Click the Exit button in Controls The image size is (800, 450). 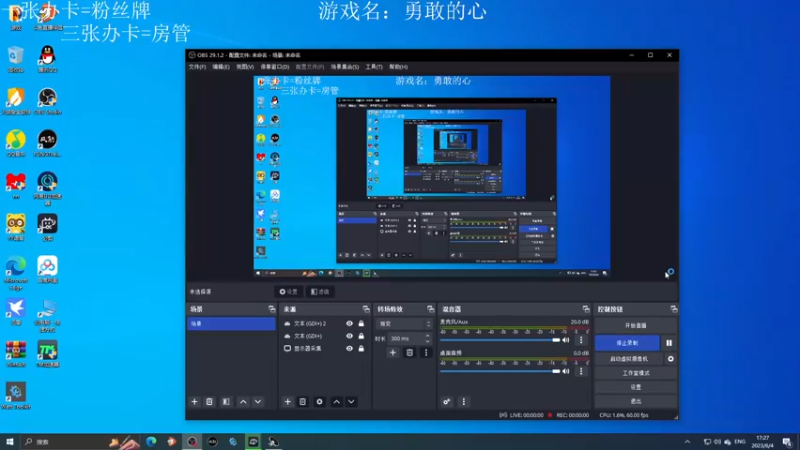click(x=636, y=402)
